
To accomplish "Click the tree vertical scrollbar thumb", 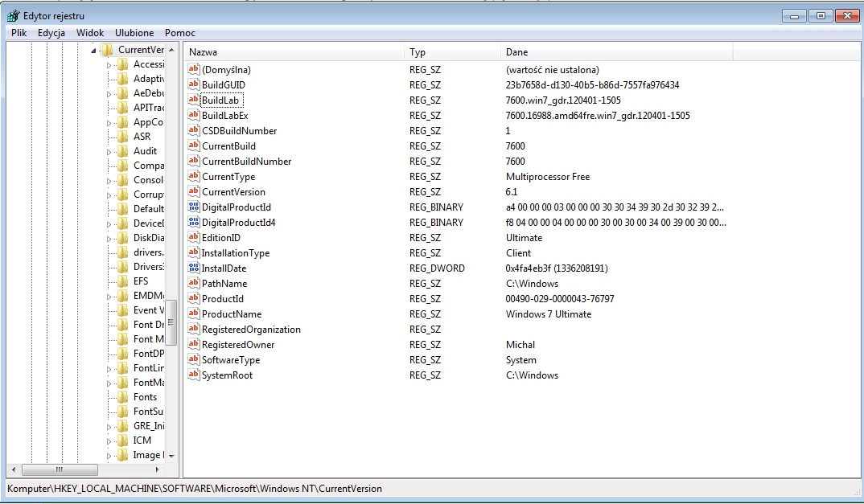I will tap(171, 322).
